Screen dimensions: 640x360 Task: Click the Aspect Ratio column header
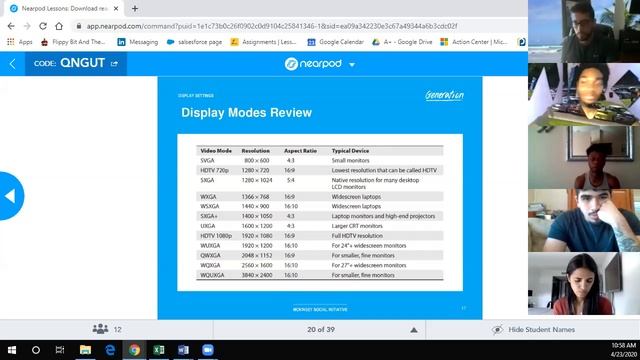click(x=300, y=151)
